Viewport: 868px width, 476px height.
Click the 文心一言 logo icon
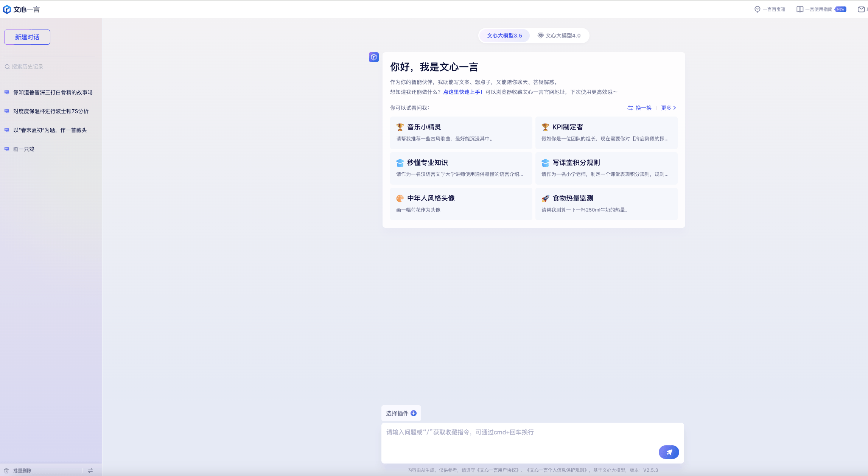(7, 9)
